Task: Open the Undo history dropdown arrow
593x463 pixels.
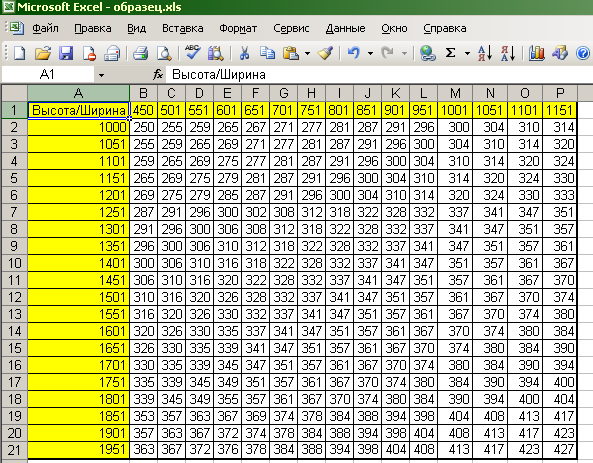Action: coord(370,54)
